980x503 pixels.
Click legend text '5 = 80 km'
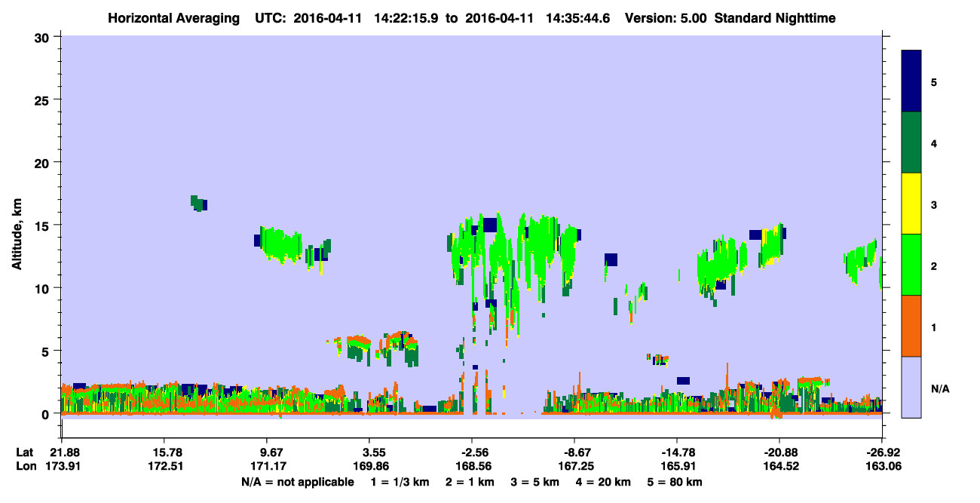675,482
